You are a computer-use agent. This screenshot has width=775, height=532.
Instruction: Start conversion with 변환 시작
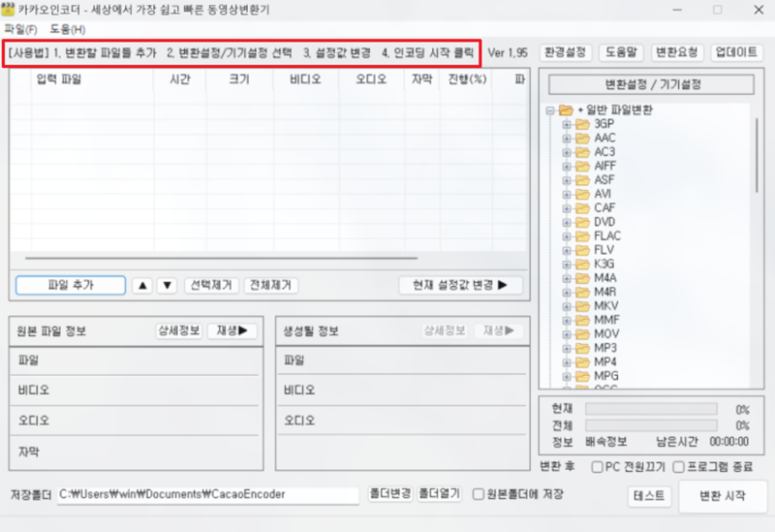click(x=722, y=496)
